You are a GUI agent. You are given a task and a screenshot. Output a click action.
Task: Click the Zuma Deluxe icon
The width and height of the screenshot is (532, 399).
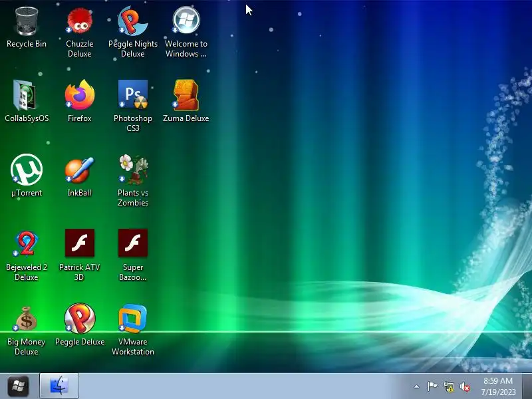tap(186, 95)
